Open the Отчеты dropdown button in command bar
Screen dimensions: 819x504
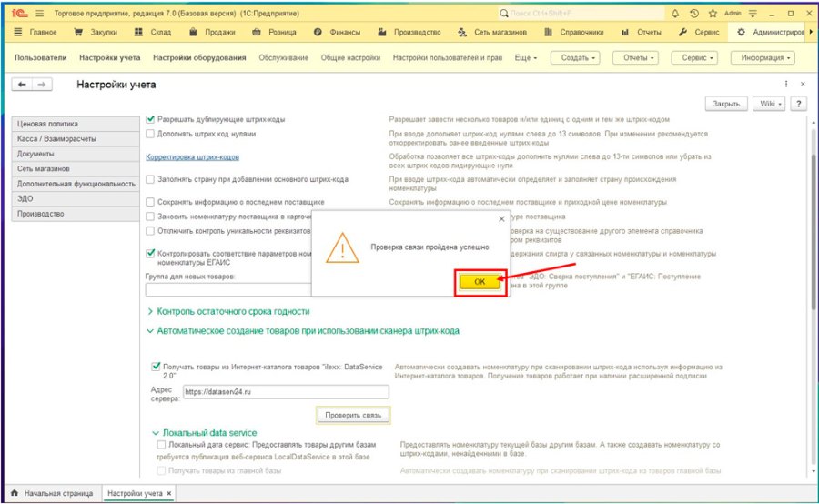(636, 58)
